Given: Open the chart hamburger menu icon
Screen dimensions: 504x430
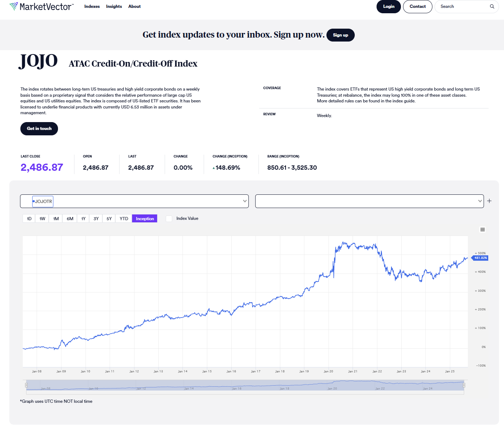Looking at the screenshot, I should pos(483,230).
